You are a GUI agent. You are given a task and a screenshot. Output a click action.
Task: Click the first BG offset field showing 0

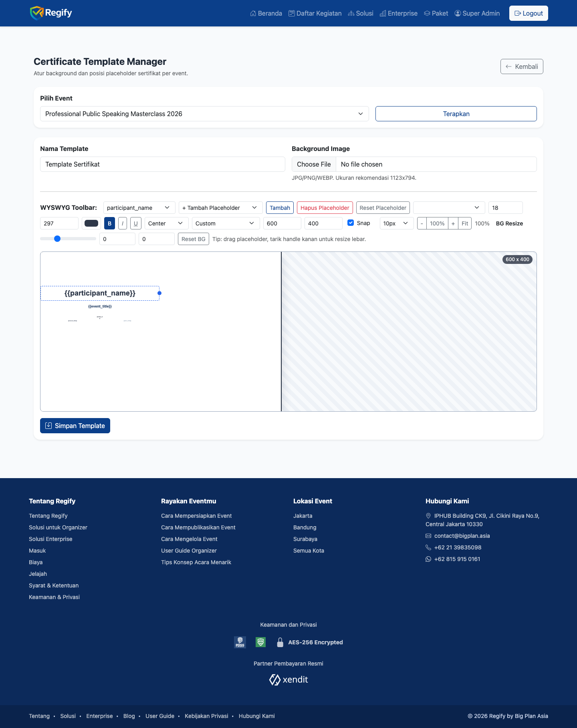(x=117, y=239)
